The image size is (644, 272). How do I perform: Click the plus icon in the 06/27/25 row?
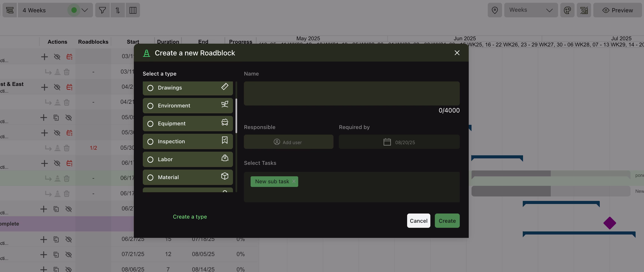click(x=43, y=240)
